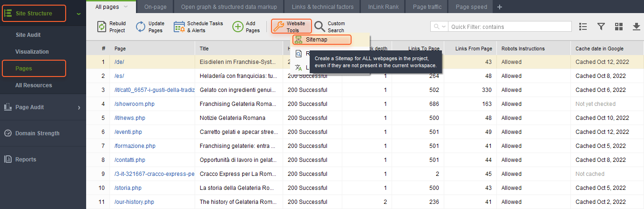Collapse the Site Structure section

(x=78, y=14)
